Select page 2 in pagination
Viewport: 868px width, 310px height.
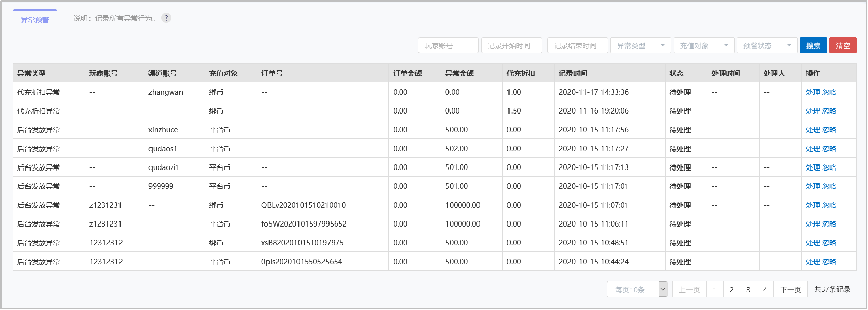coord(731,289)
